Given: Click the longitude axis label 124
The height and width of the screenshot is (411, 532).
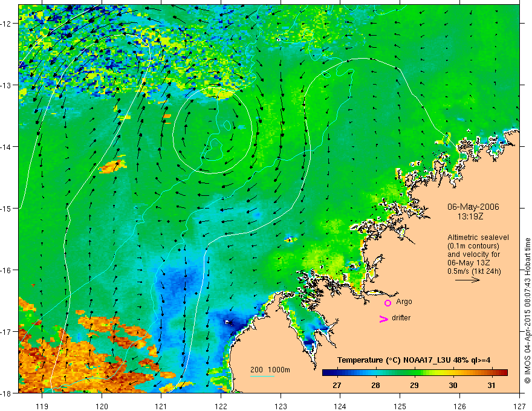Looking at the screenshot, I should click(340, 406).
